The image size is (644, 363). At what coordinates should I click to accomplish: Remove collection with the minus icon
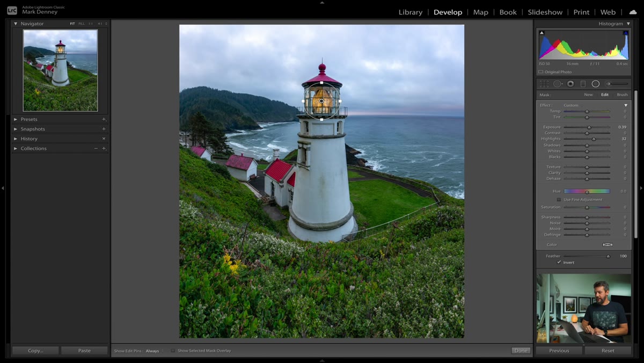tap(96, 148)
